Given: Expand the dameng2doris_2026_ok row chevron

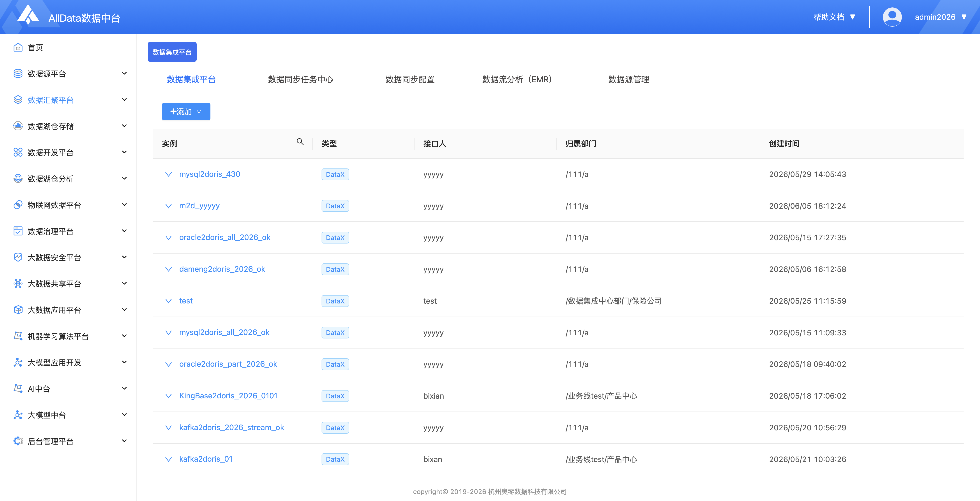Looking at the screenshot, I should [168, 269].
